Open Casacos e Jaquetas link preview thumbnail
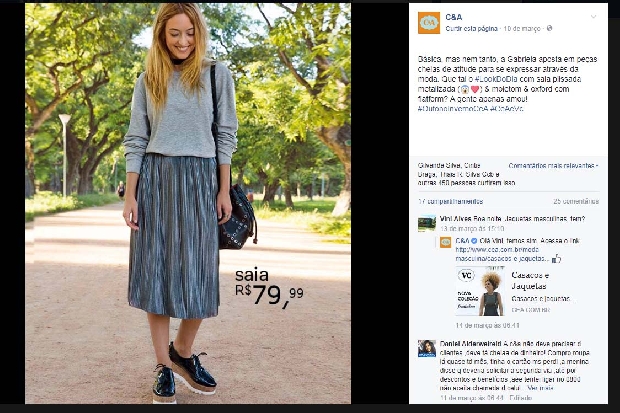This screenshot has height=413, width=620. click(x=480, y=292)
